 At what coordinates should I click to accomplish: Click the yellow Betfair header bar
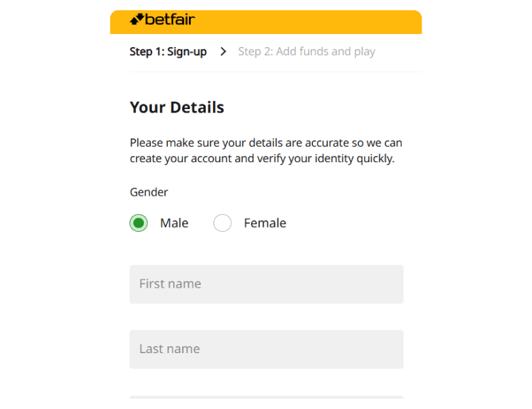[307, 22]
